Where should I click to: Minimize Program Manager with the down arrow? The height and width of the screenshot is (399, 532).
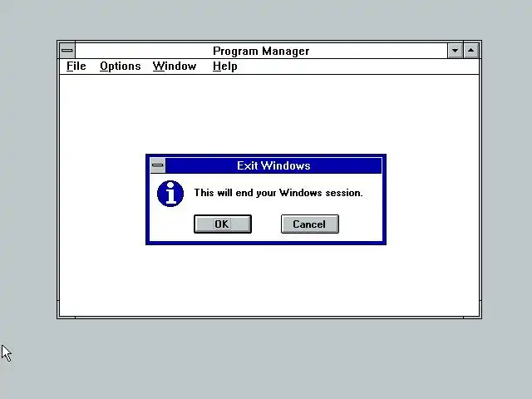455,51
